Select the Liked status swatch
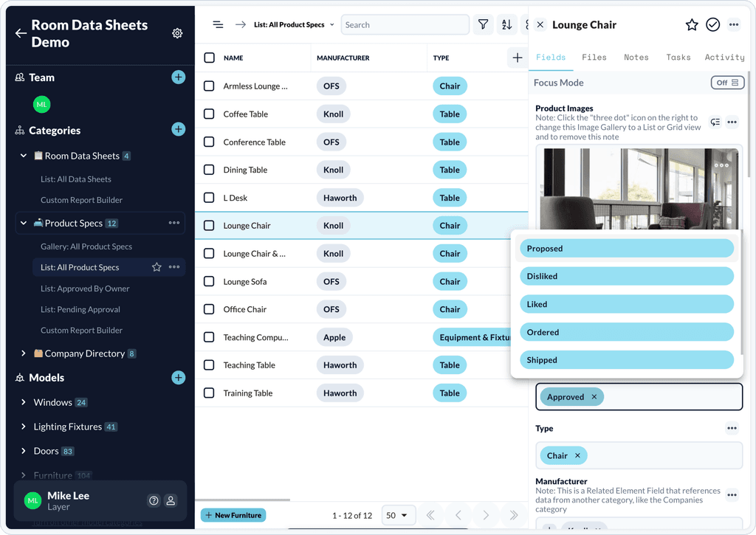 click(x=625, y=304)
